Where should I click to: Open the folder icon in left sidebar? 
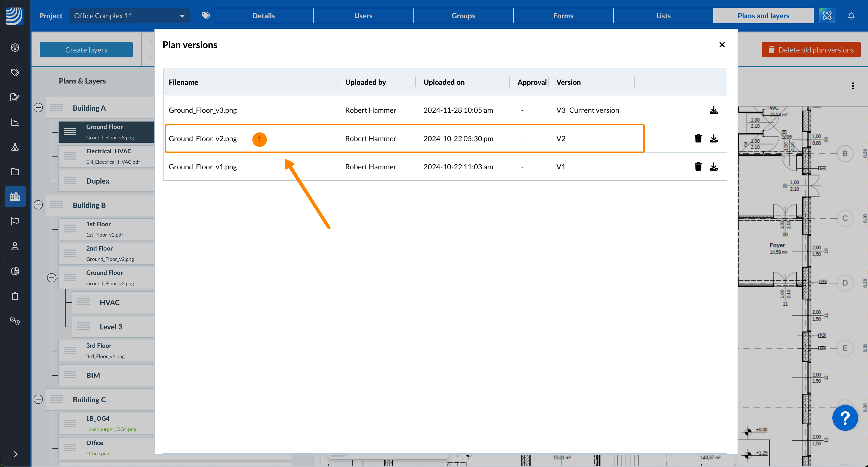click(x=15, y=172)
